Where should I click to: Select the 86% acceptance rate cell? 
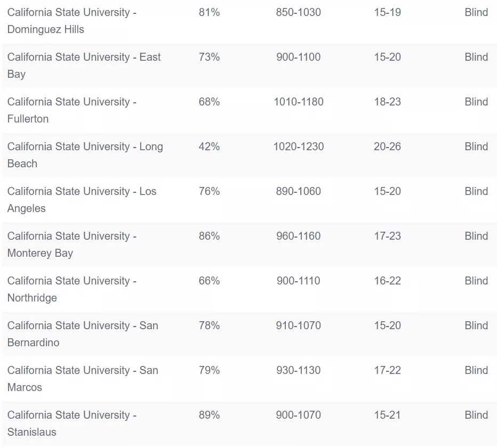point(209,236)
